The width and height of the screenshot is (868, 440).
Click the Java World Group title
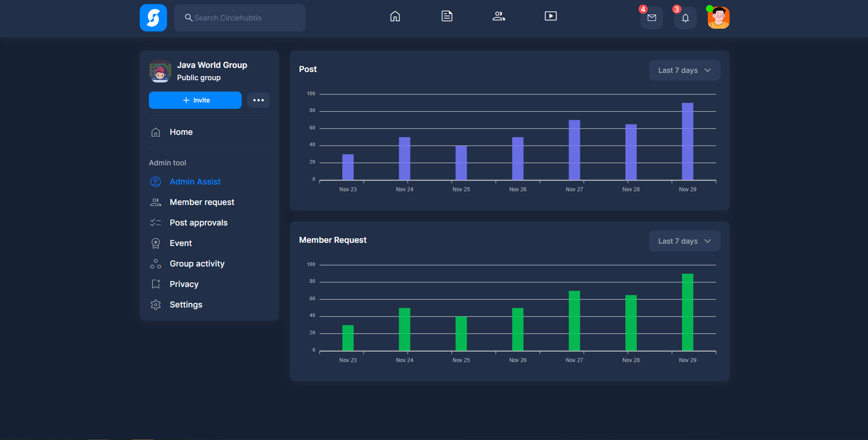click(x=212, y=65)
